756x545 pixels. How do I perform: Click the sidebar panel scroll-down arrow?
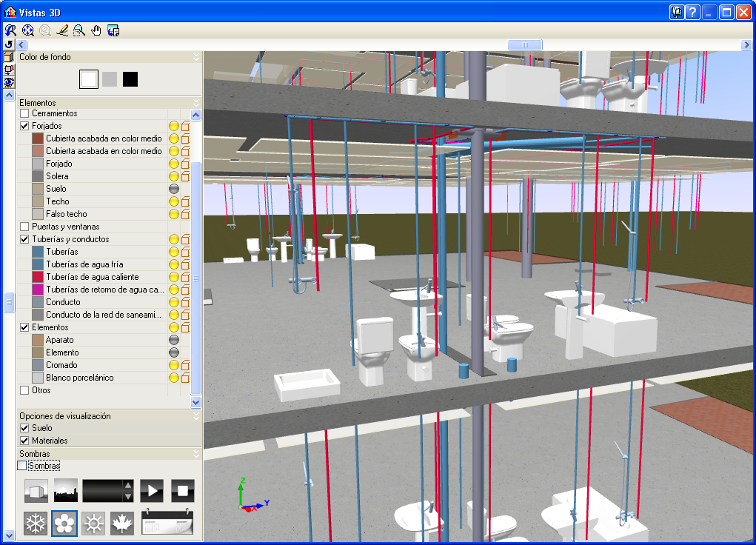pos(9,535)
